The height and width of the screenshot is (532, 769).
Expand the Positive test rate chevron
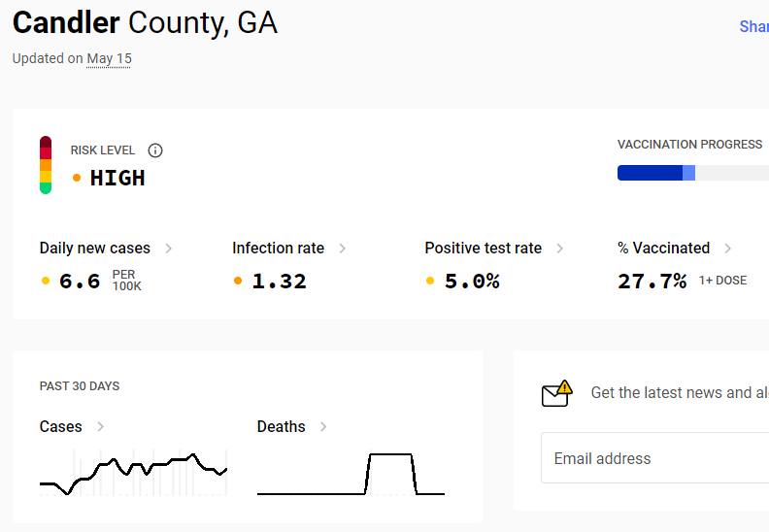560,249
